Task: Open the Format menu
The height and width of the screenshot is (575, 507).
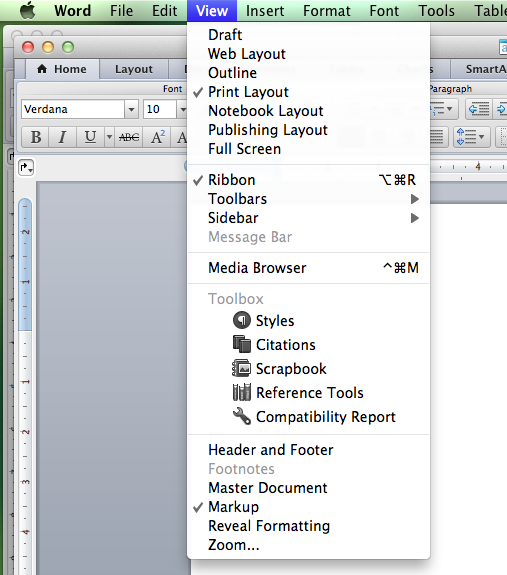Action: 327,11
